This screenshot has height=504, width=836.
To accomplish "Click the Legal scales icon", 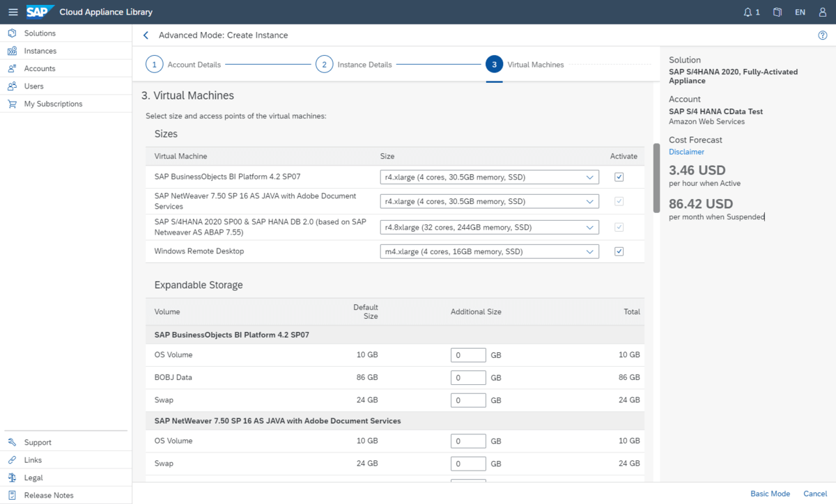I will click(12, 478).
